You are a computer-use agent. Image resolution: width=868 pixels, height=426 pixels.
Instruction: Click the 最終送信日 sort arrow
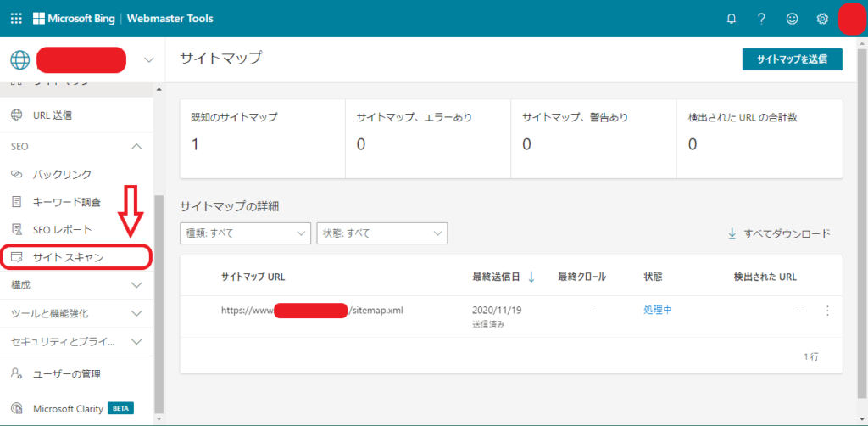[x=531, y=277]
